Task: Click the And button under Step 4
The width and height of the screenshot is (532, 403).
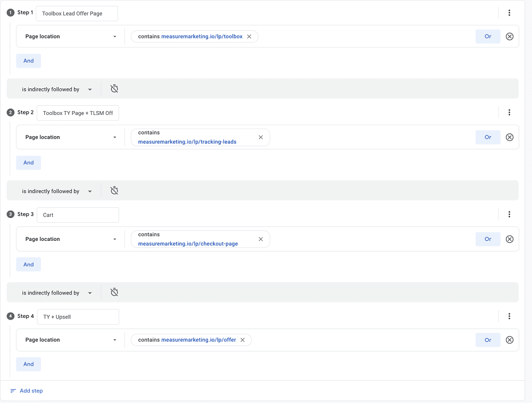Action: coord(28,364)
